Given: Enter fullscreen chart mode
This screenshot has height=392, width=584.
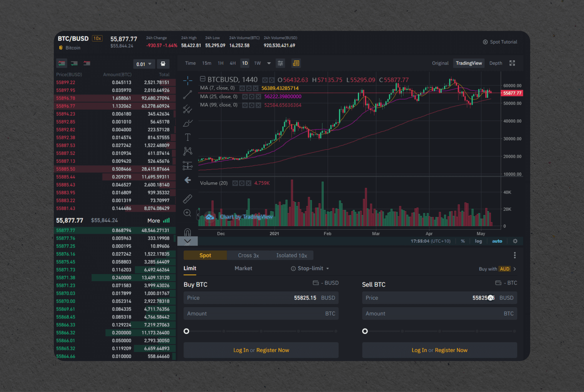Looking at the screenshot, I should 512,63.
